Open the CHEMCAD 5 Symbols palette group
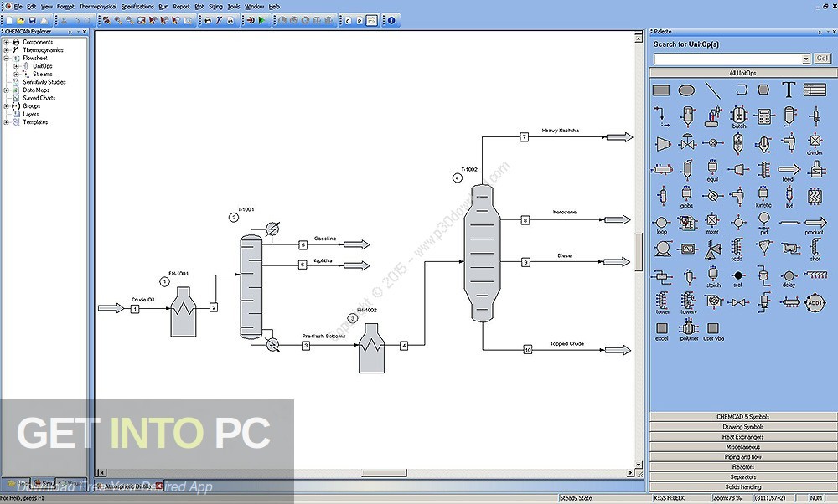Viewport: 838px width, 504px height. (742, 416)
